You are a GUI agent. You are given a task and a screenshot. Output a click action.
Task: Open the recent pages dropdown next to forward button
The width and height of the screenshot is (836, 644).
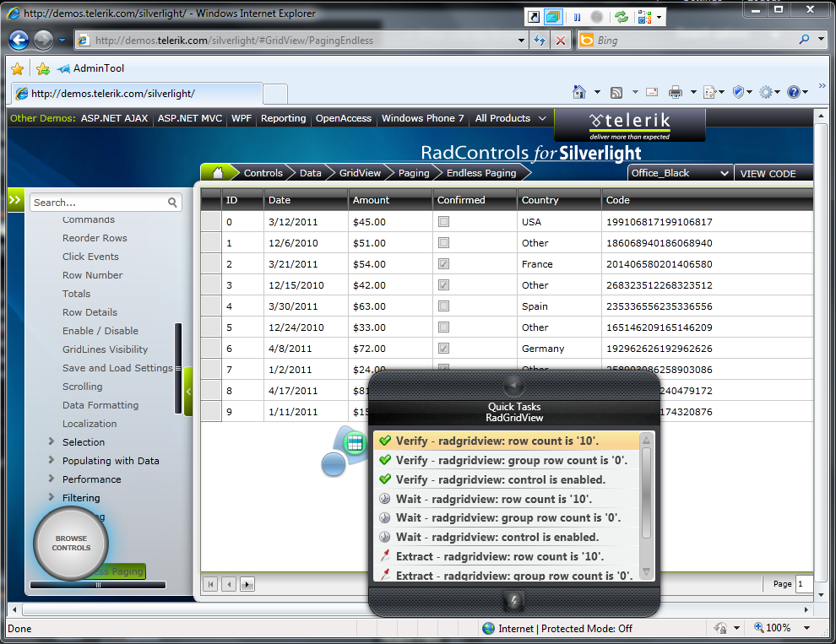click(x=62, y=41)
